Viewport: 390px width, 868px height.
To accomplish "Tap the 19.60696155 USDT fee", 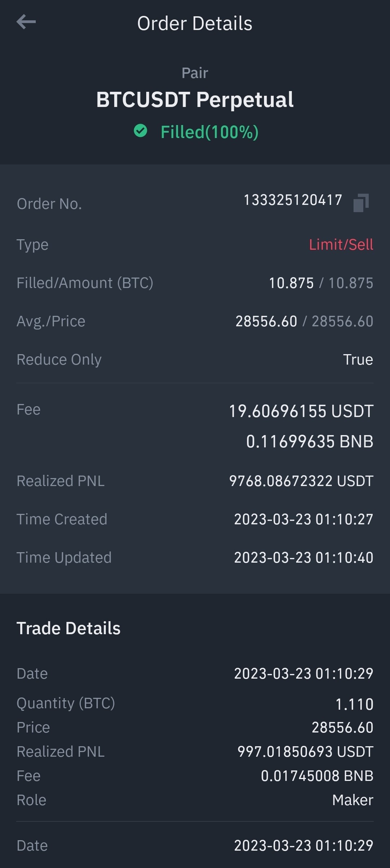I will coord(301,411).
